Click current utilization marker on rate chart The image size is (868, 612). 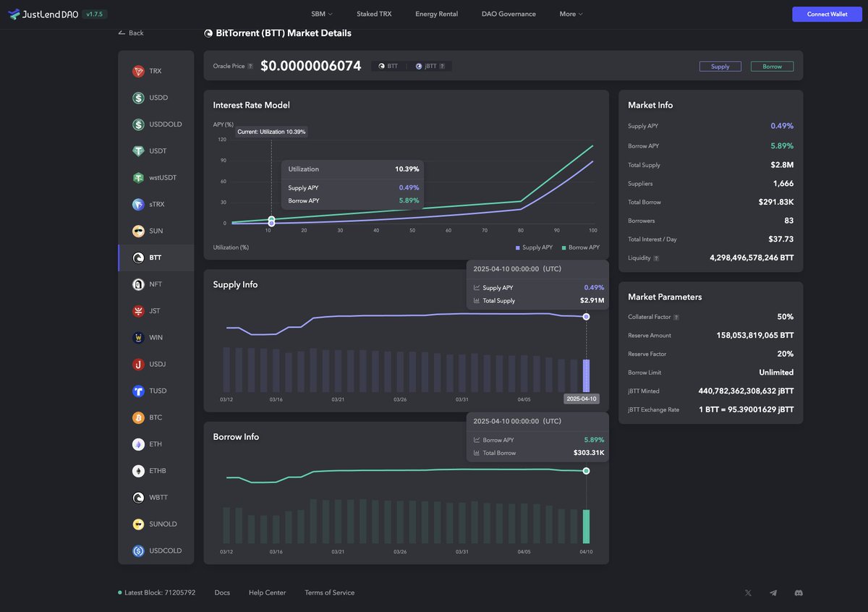tap(271, 220)
